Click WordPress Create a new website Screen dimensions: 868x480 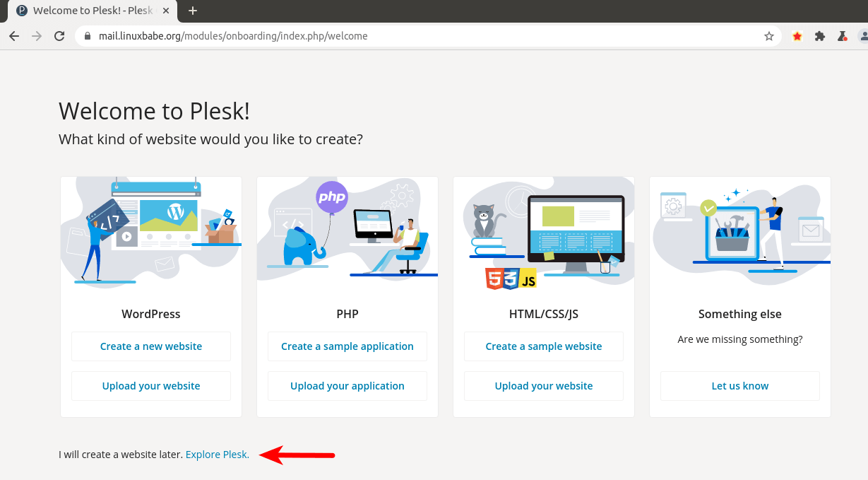[x=151, y=346]
